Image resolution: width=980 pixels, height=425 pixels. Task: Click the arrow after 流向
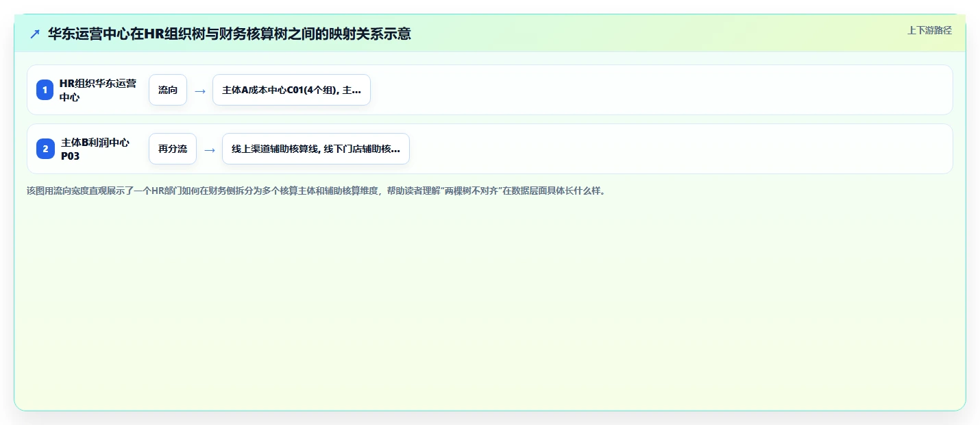coord(199,90)
